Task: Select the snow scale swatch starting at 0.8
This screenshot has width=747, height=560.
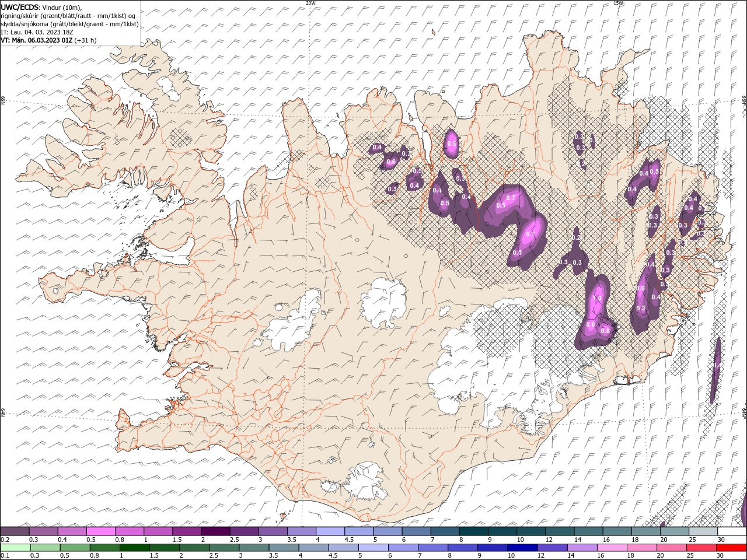Action: pyautogui.click(x=130, y=531)
